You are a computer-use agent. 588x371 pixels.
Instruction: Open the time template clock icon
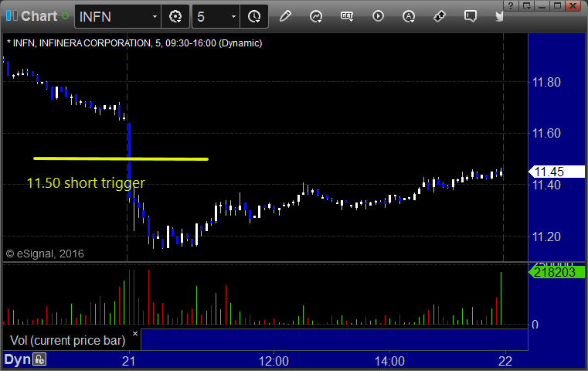tap(254, 16)
